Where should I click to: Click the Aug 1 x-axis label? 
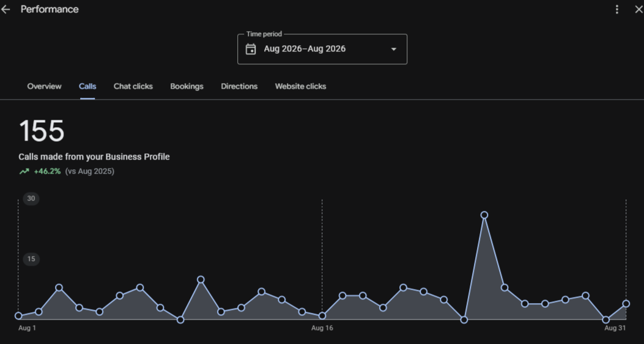pyautogui.click(x=27, y=328)
